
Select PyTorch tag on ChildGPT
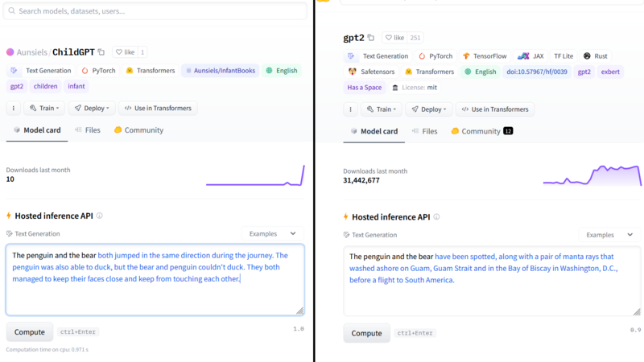tap(98, 71)
